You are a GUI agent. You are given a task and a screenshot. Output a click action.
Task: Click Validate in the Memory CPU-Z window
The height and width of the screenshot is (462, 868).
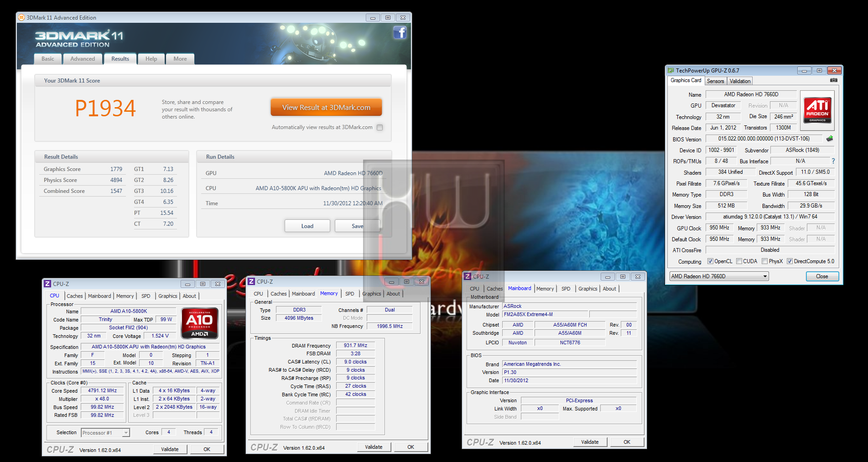(x=374, y=447)
